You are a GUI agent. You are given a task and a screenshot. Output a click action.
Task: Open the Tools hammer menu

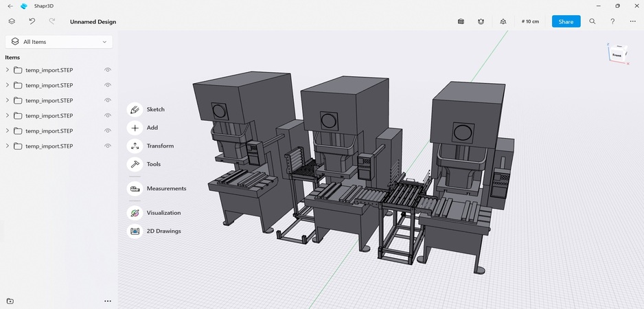coord(135,164)
